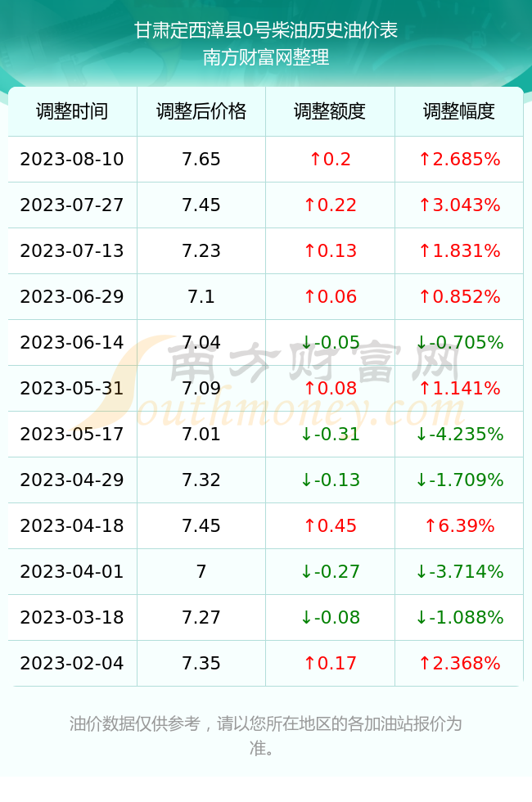The width and height of the screenshot is (532, 802).
Task: Click the 调整时间 column header
Action: click(x=72, y=111)
